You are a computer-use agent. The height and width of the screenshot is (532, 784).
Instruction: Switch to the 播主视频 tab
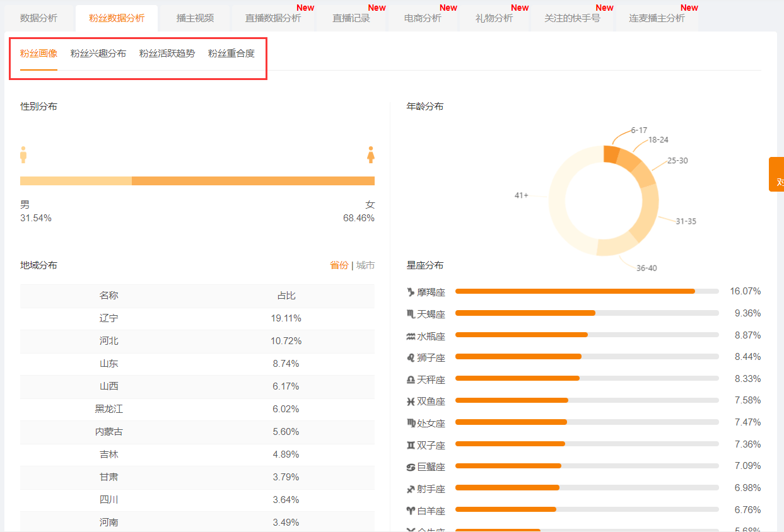point(195,18)
